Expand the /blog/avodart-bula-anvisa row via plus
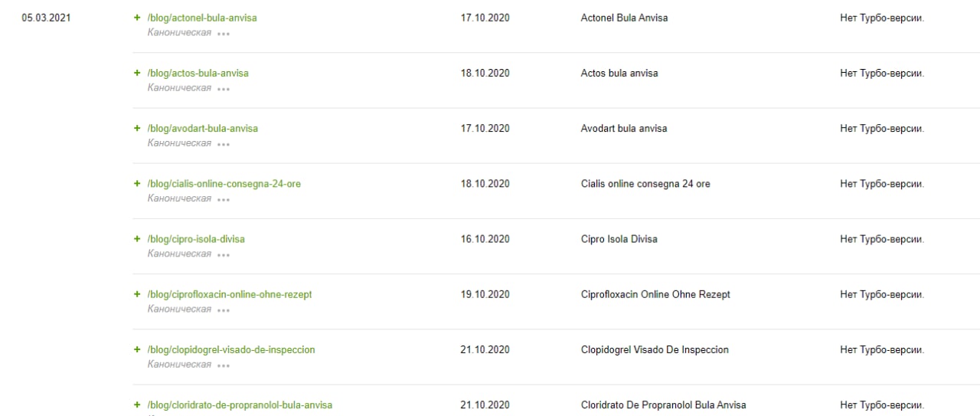This screenshot has height=416, width=980. pyautogui.click(x=137, y=128)
